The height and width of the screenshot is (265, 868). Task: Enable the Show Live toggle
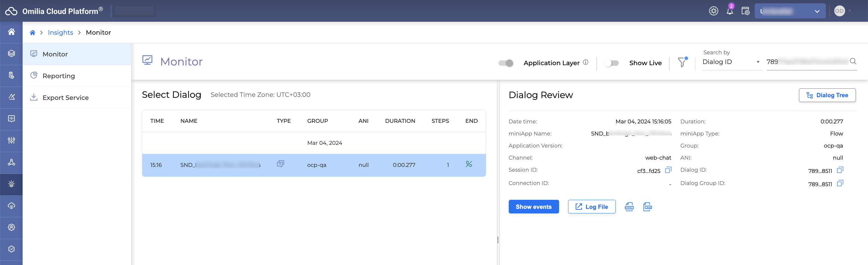pyautogui.click(x=611, y=63)
